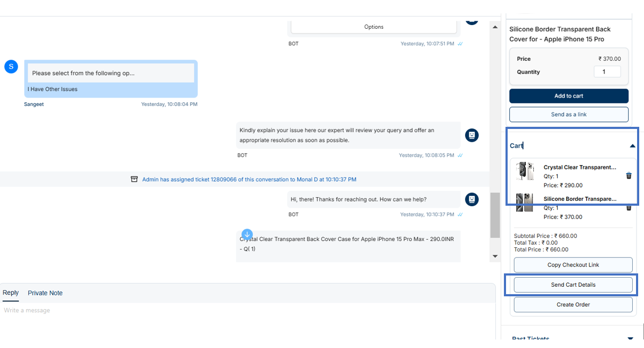Click the 'Silicone Border Transpare...' cart item name

click(x=580, y=199)
